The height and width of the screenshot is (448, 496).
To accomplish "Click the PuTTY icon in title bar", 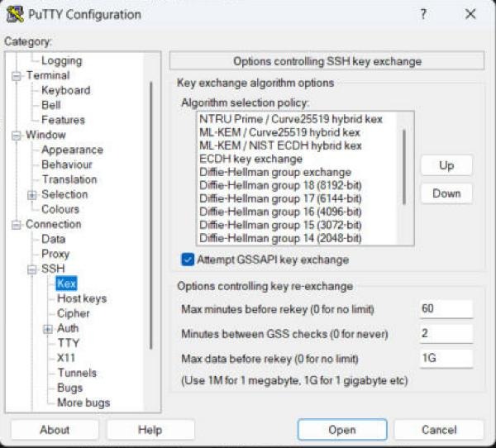I will pos(15,14).
